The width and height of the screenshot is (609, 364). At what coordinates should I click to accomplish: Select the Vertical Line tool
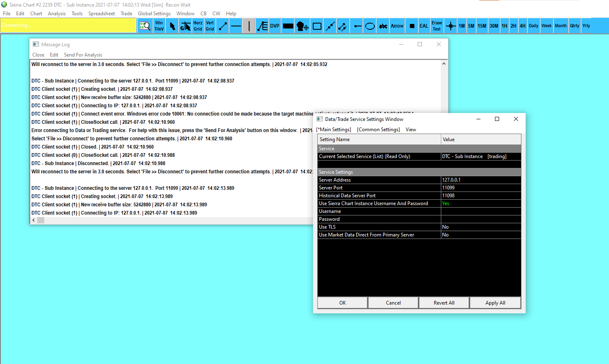(x=249, y=26)
